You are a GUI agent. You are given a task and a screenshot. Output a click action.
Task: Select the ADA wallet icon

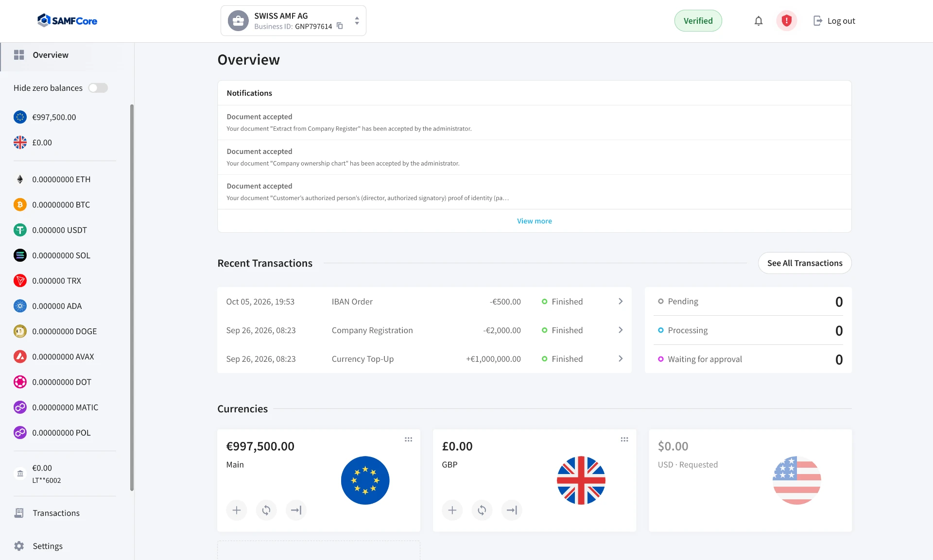point(20,306)
